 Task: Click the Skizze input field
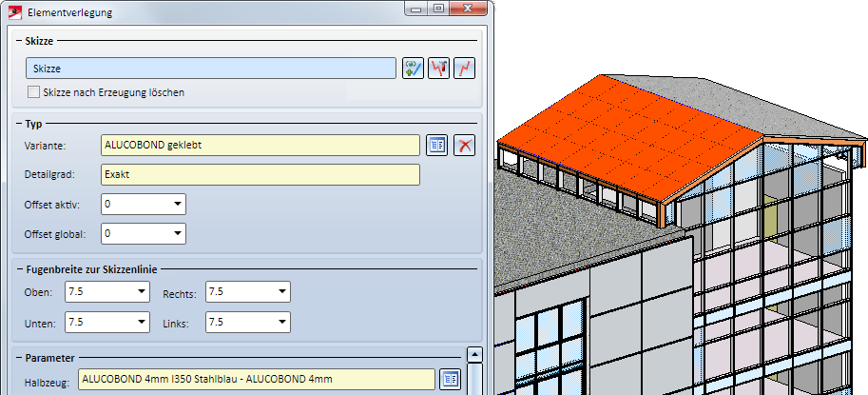211,69
